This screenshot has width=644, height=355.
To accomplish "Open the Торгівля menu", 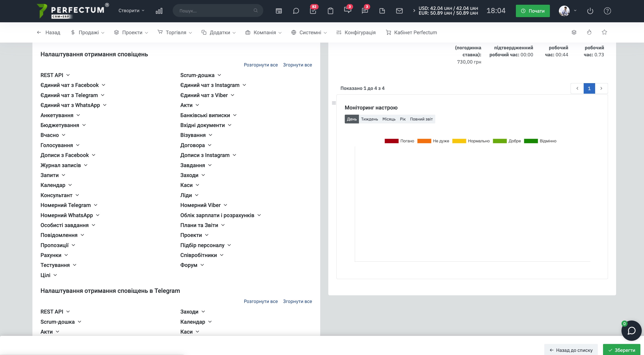I will (x=175, y=32).
